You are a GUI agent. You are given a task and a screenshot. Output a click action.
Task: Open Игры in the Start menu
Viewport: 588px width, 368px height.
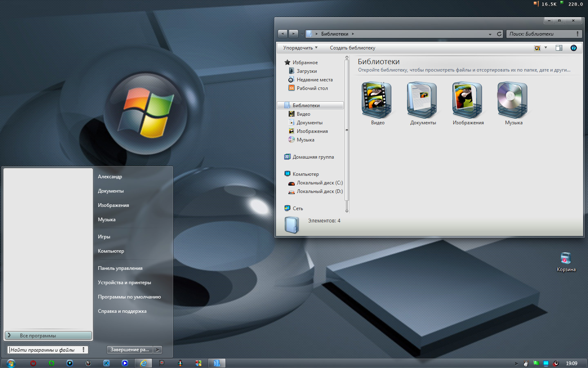pos(104,237)
